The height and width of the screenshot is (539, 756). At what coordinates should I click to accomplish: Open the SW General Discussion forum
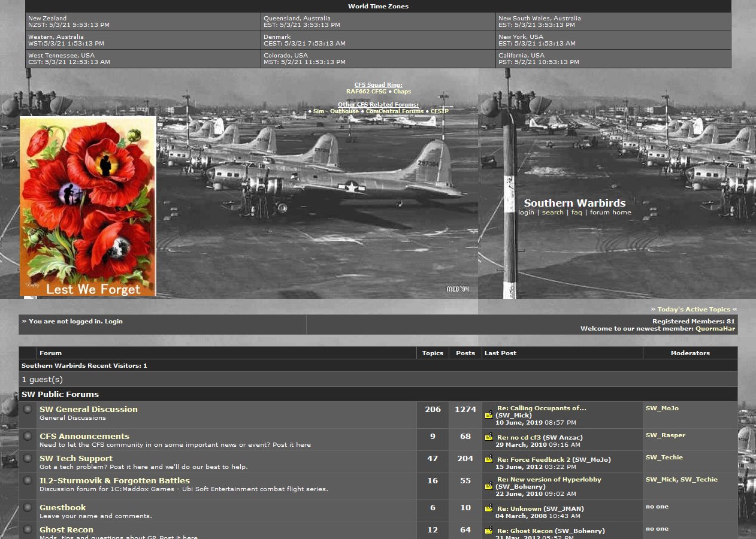coord(89,410)
